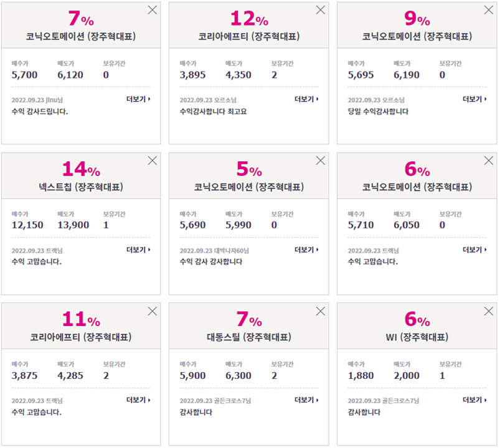
Task: Close the 6% 코닉오토메이션 card
Action: point(489,161)
